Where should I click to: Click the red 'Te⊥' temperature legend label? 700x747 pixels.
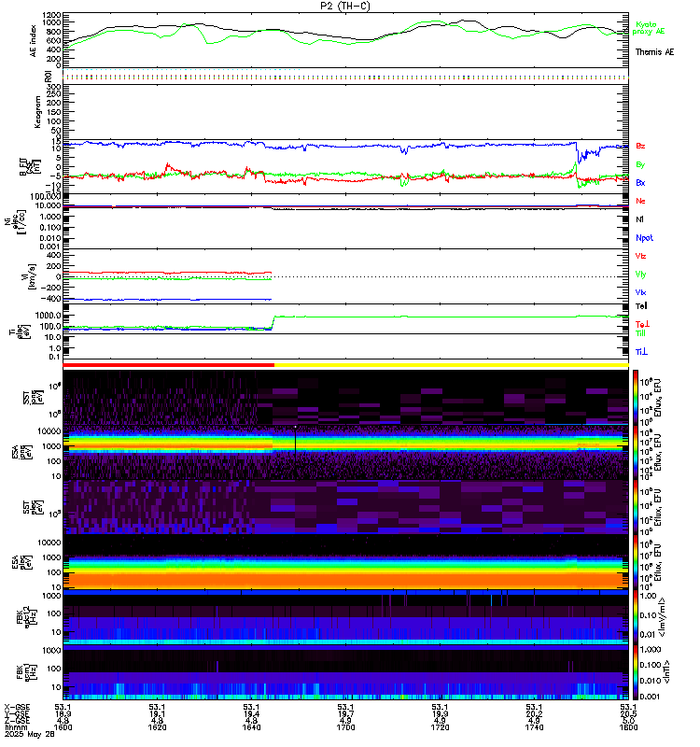click(642, 324)
